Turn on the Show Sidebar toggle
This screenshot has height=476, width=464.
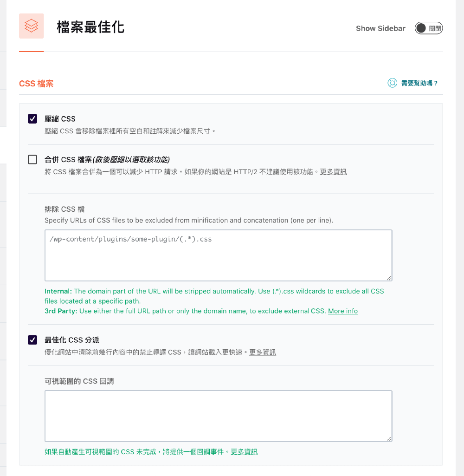click(428, 28)
